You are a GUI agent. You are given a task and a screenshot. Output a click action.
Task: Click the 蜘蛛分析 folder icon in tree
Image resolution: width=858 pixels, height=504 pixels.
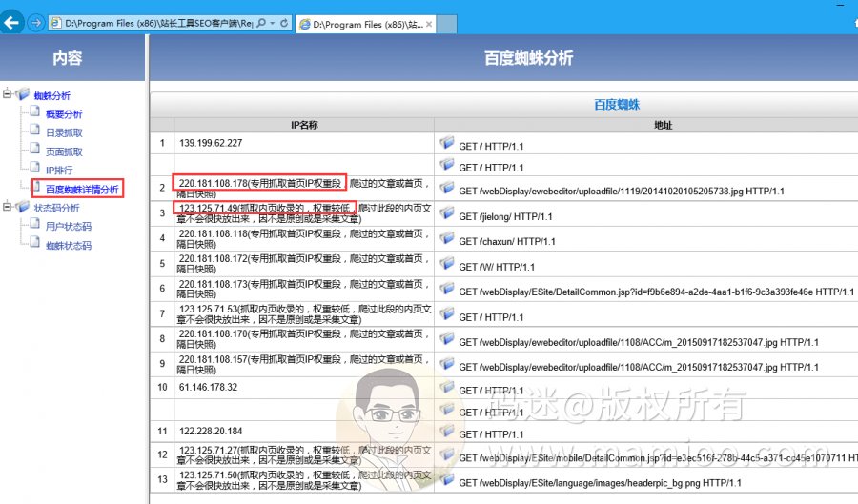(23, 94)
